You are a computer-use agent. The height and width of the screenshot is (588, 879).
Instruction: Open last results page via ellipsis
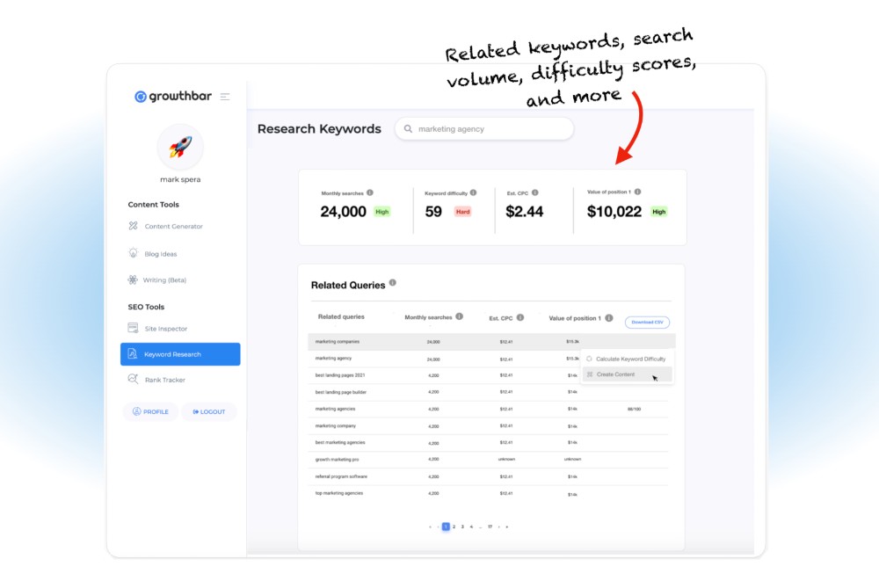(x=482, y=526)
